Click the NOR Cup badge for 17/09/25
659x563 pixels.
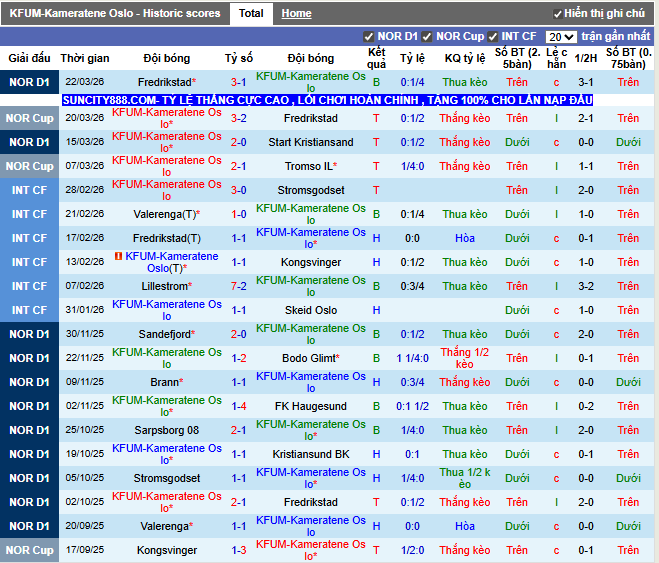coord(29,550)
